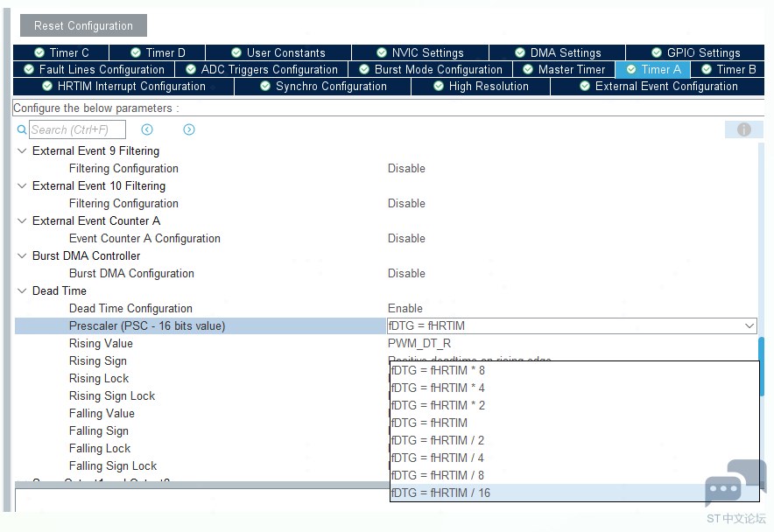Click the info icon at right

tap(743, 129)
